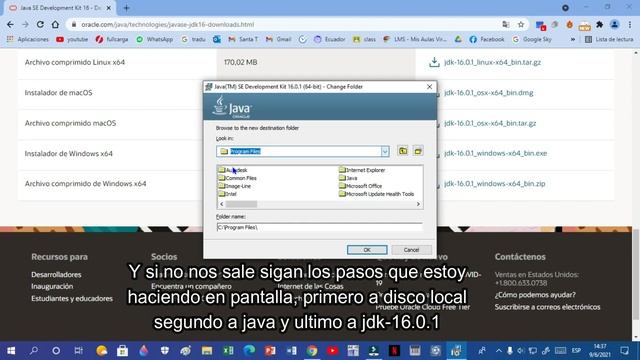Open the youtube bookmark
Image resolution: width=640 pixels, height=360 pixels.
(x=72, y=39)
